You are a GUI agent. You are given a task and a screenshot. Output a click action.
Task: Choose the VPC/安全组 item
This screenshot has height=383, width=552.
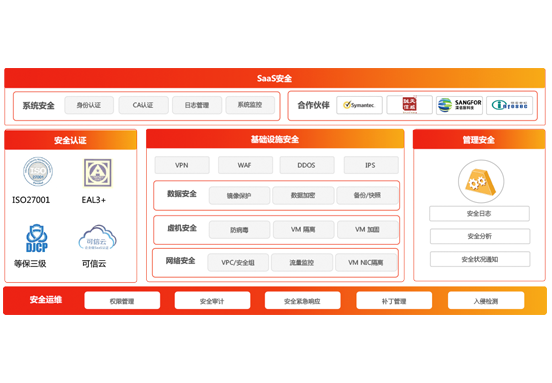(238, 263)
